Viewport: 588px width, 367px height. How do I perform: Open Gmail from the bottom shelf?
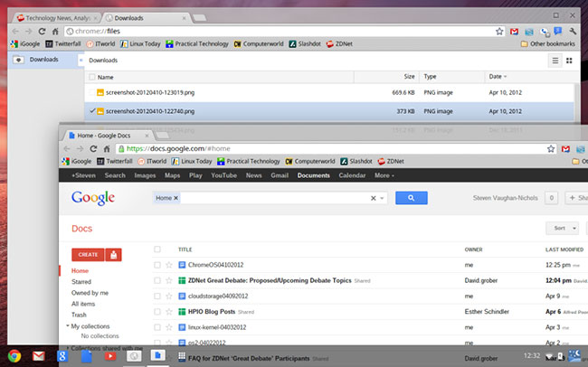pyautogui.click(x=39, y=356)
